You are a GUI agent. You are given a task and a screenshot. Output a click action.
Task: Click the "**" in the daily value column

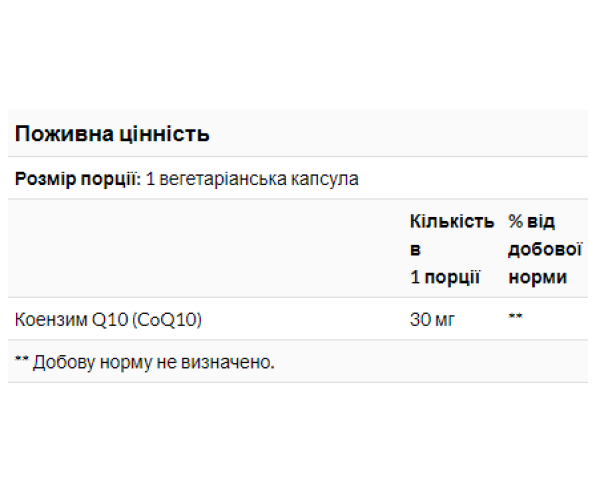coord(516,320)
